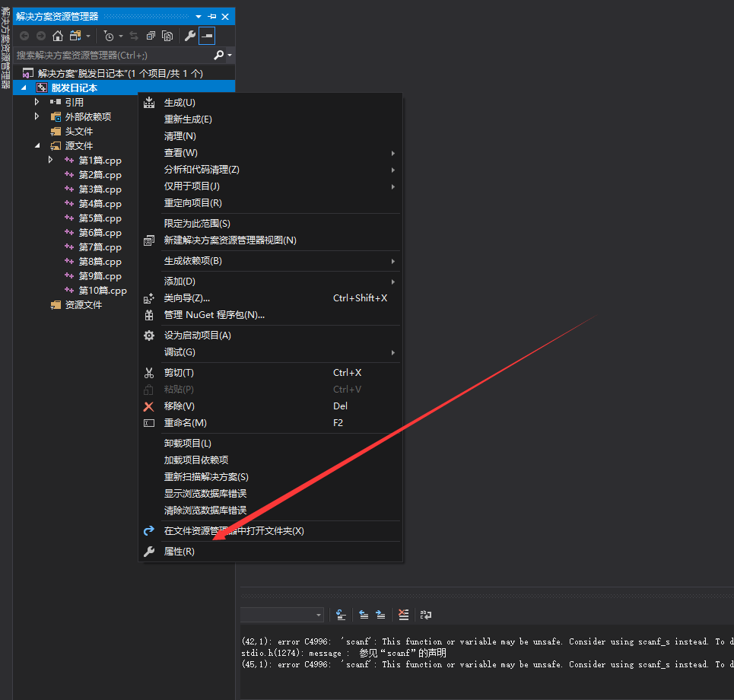The width and height of the screenshot is (734, 700).
Task: Toggle Show All Files icon
Action: [167, 36]
